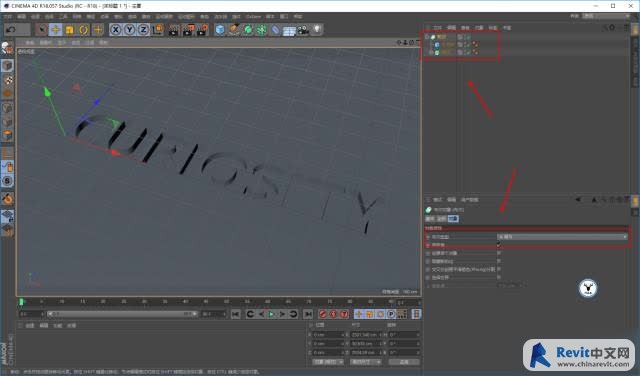This screenshot has height=376, width=640.
Task: Open the blue deformer icon
Action: pos(276,30)
